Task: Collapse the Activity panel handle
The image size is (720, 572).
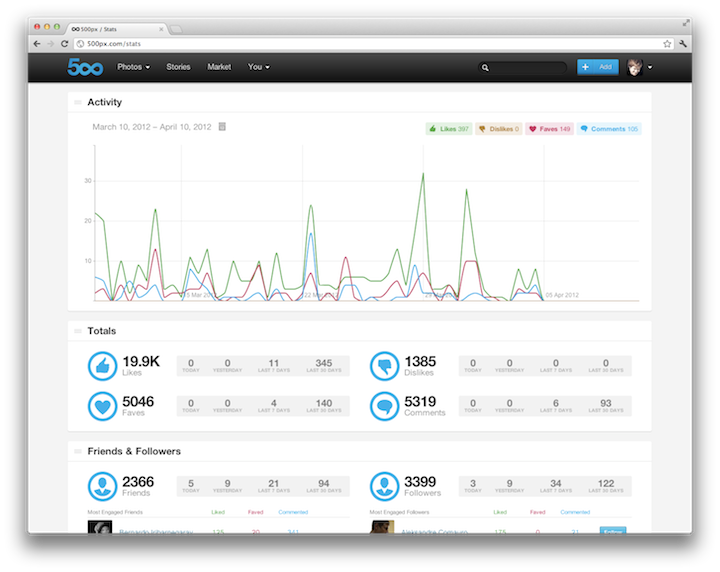Action: 78,102
